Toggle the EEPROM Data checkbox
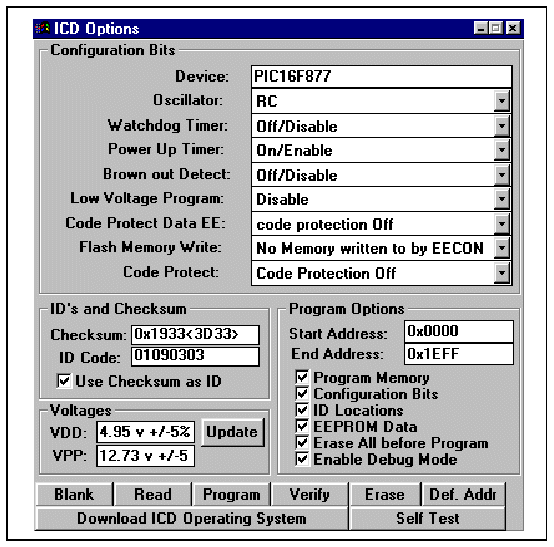Viewport: 554px width, 547px height. 302,426
